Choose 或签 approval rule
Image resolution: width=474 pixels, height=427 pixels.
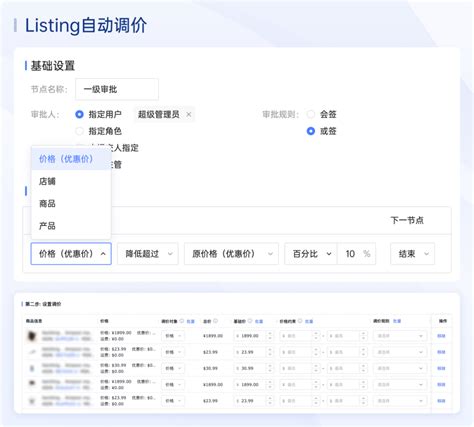point(311,131)
